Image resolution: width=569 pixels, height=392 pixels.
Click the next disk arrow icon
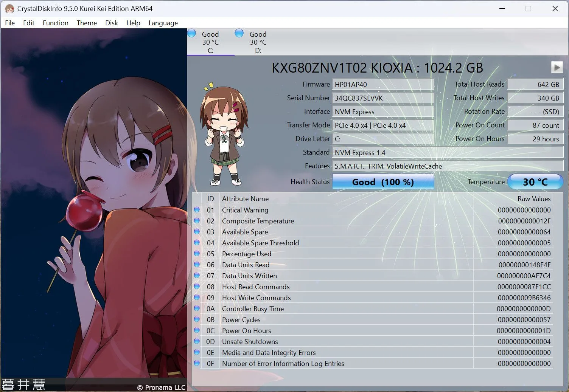pyautogui.click(x=557, y=68)
